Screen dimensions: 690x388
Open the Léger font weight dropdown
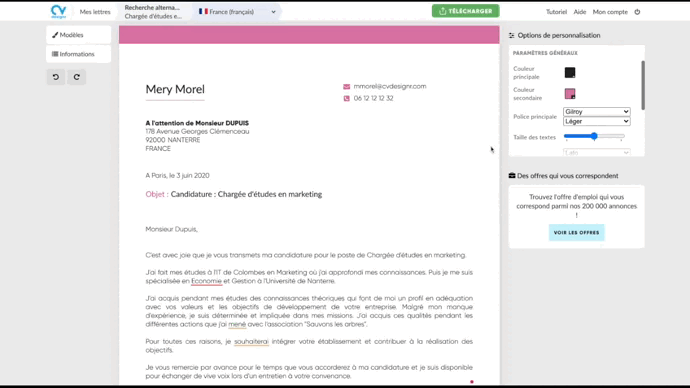pyautogui.click(x=596, y=121)
